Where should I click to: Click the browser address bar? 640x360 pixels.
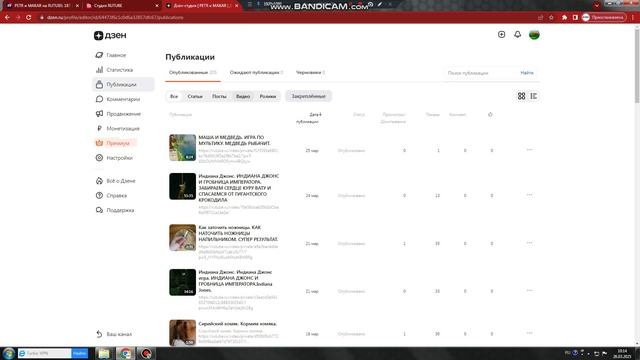click(x=286, y=18)
